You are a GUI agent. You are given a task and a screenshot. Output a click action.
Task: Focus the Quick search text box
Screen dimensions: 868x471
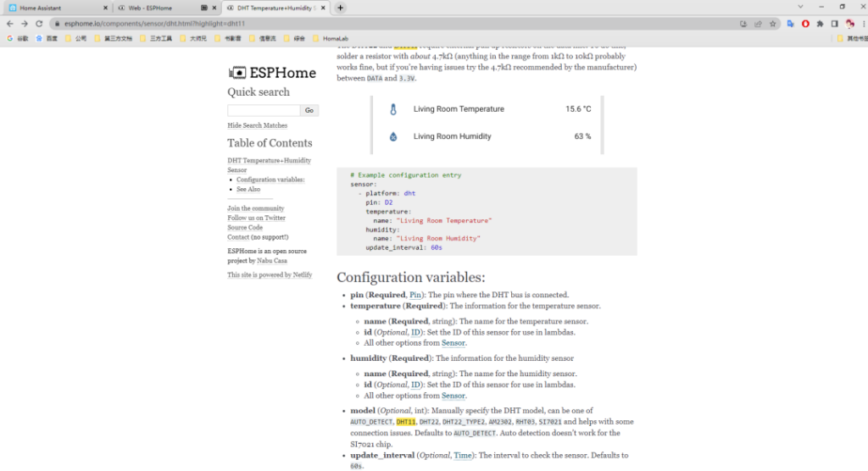click(x=264, y=110)
